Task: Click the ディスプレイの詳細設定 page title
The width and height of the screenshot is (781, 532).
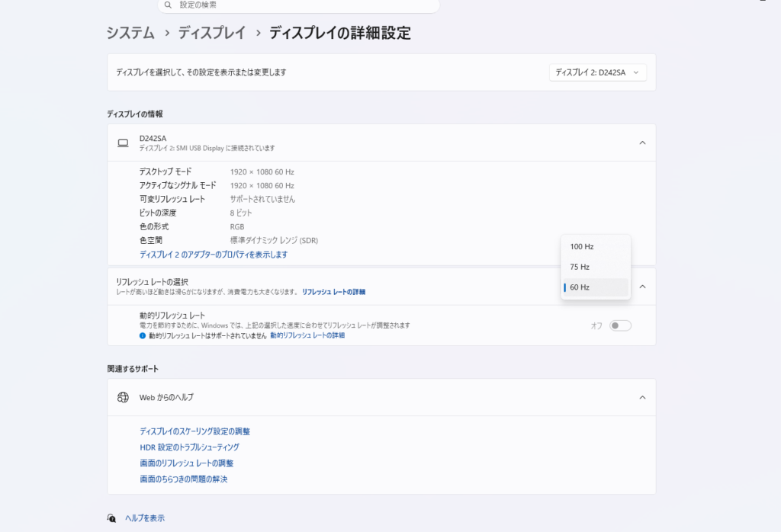Action: coord(340,34)
